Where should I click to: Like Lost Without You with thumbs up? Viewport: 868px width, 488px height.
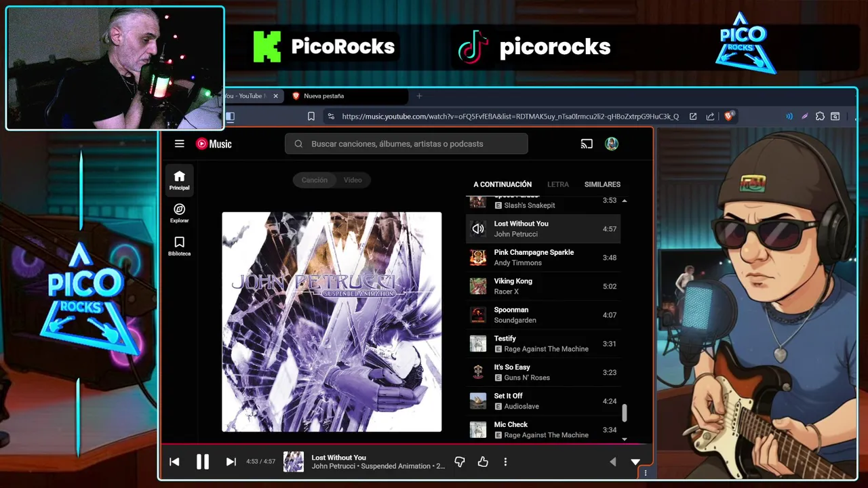tap(483, 462)
